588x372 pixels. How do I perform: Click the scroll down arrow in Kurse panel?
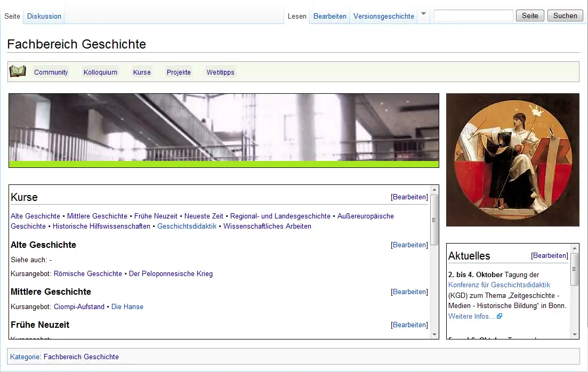[434, 335]
